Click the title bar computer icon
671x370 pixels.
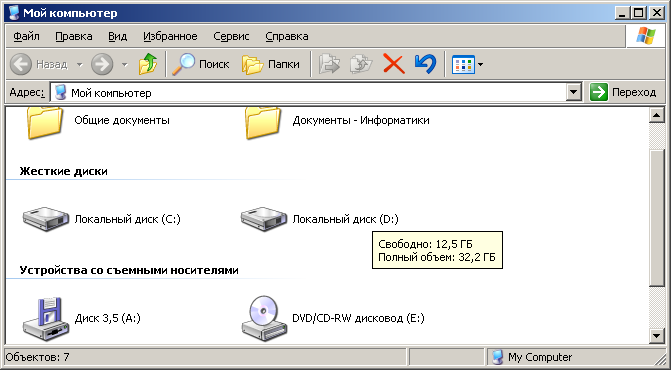(14, 13)
